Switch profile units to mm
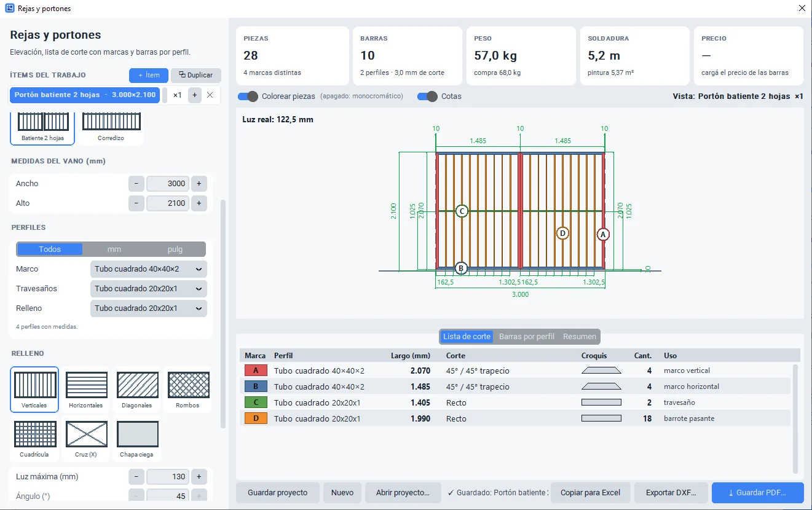 (114, 249)
